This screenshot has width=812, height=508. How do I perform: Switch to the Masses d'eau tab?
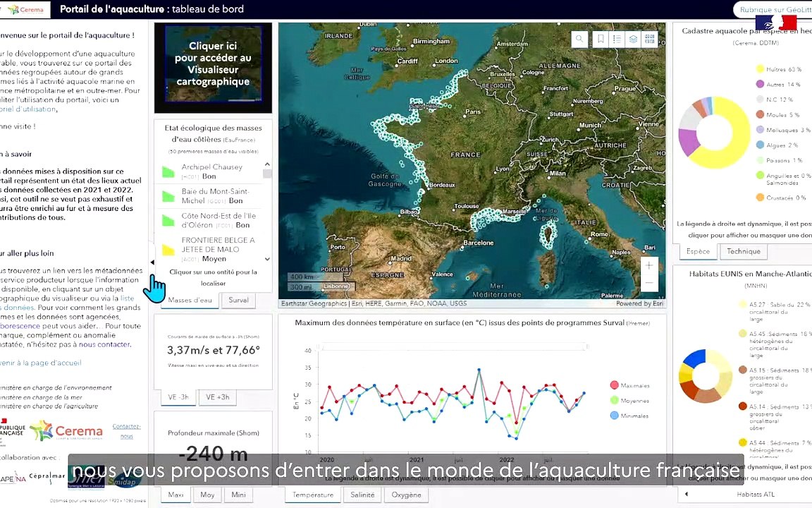point(190,300)
